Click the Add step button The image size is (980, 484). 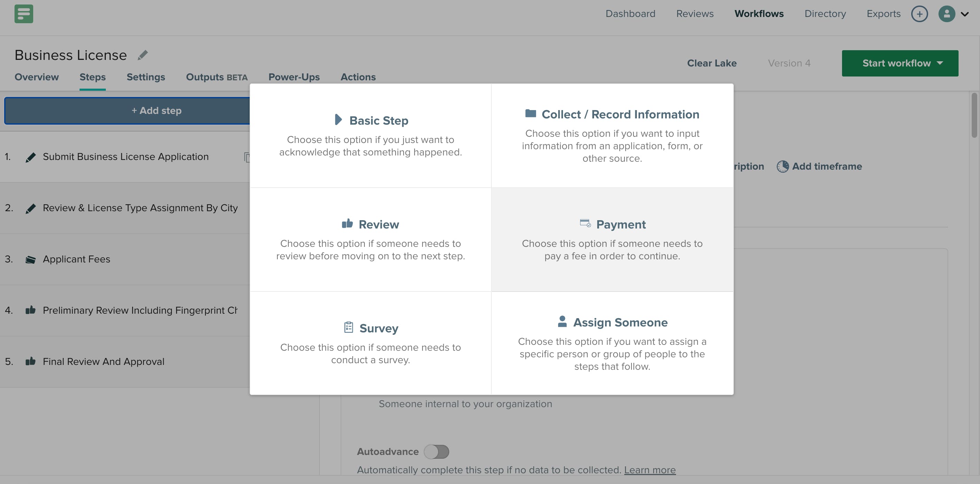[x=156, y=110]
